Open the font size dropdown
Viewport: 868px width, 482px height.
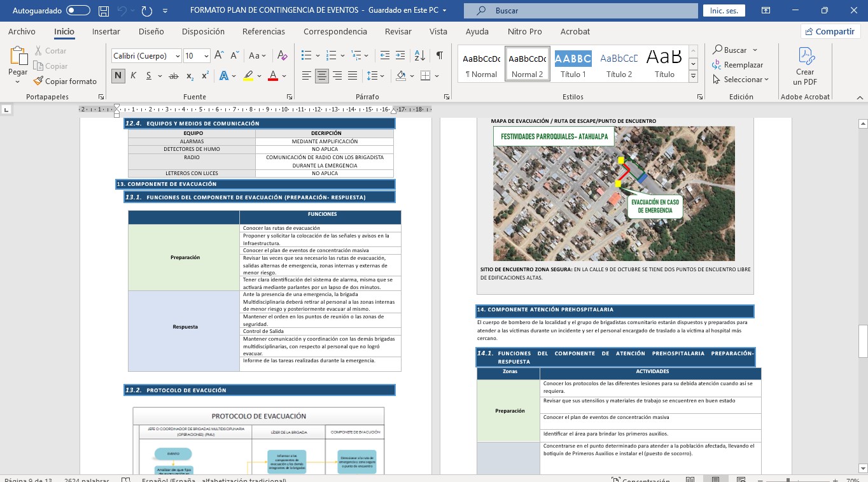click(x=206, y=56)
